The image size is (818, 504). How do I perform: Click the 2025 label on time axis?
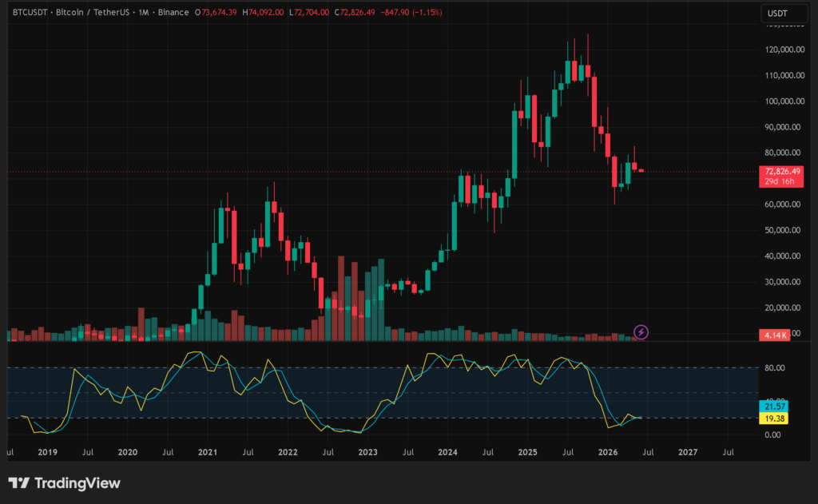(527, 452)
